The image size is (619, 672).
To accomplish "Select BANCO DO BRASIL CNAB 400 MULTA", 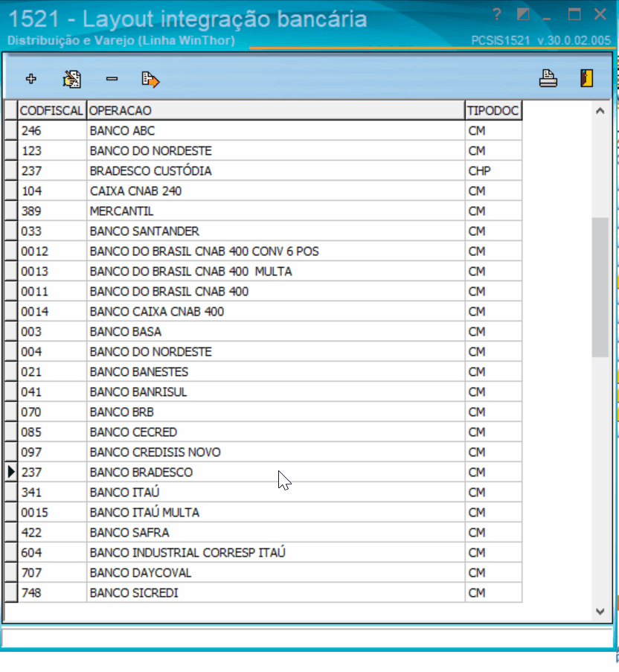I will coord(263,272).
